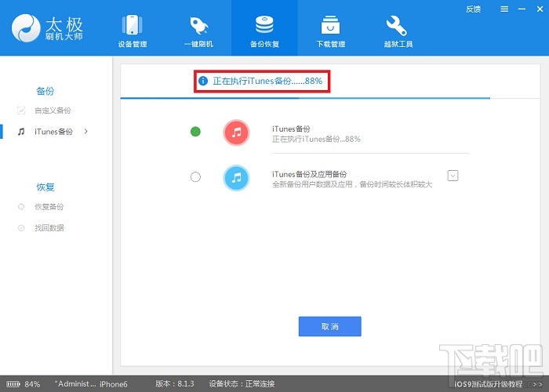Open iTunes备份 in the sidebar
Screen dimensions: 549x392
point(53,132)
